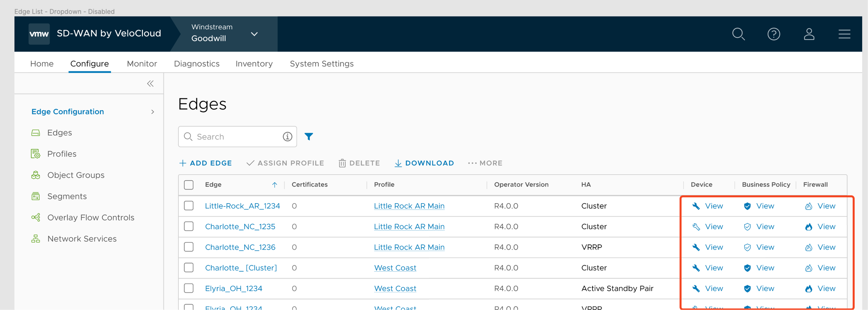Click the Active Standby Pair HA cell
Screen dimensions: 868x310
(617, 289)
